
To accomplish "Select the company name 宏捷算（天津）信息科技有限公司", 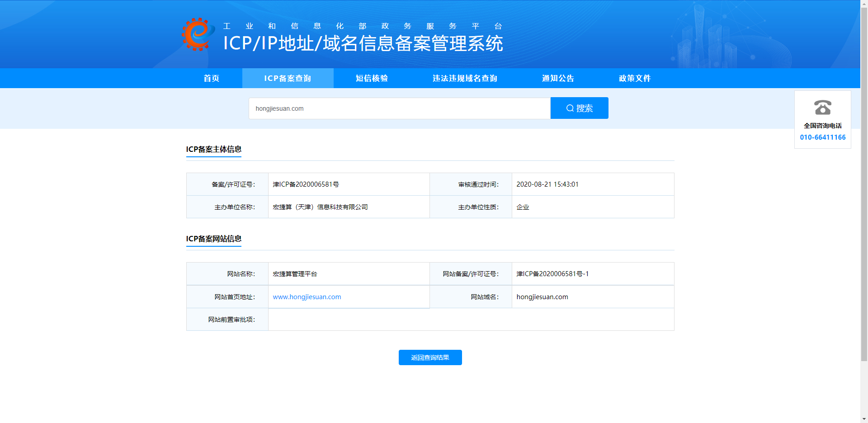I will [321, 207].
